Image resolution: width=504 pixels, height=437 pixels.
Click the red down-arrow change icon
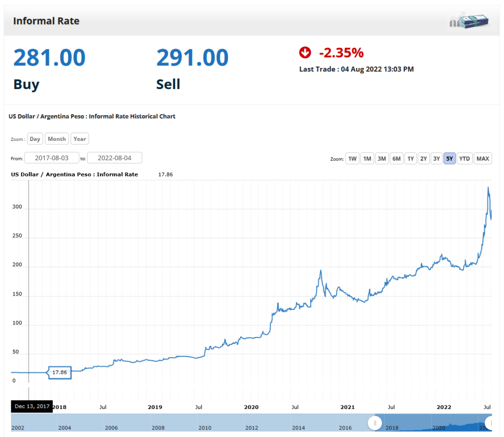point(305,52)
